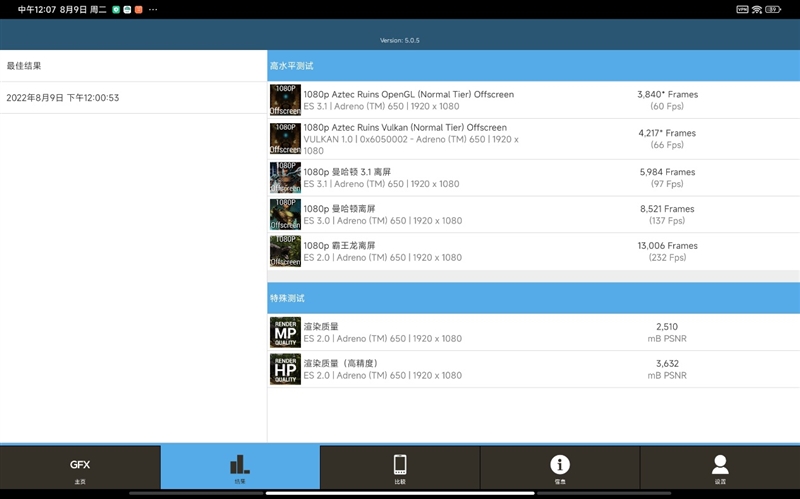Tap the T-Rex offscreen test thumbnail
Screen dimensions: 800x499
click(285, 251)
